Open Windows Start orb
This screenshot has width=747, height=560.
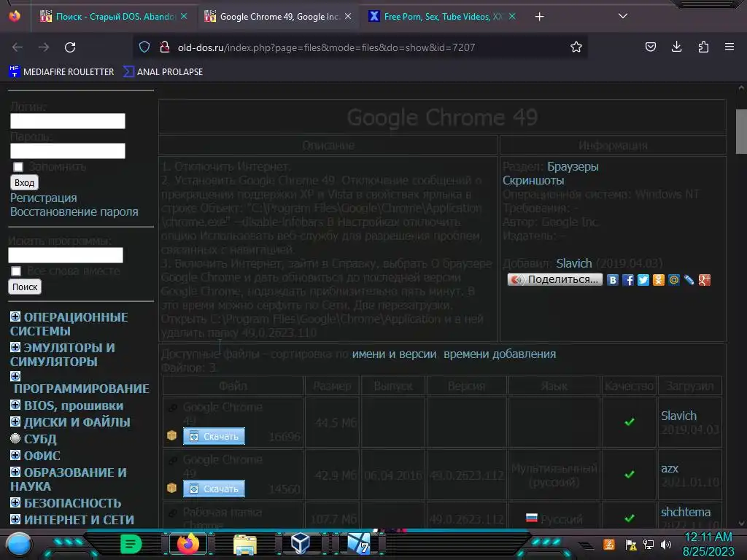click(18, 544)
